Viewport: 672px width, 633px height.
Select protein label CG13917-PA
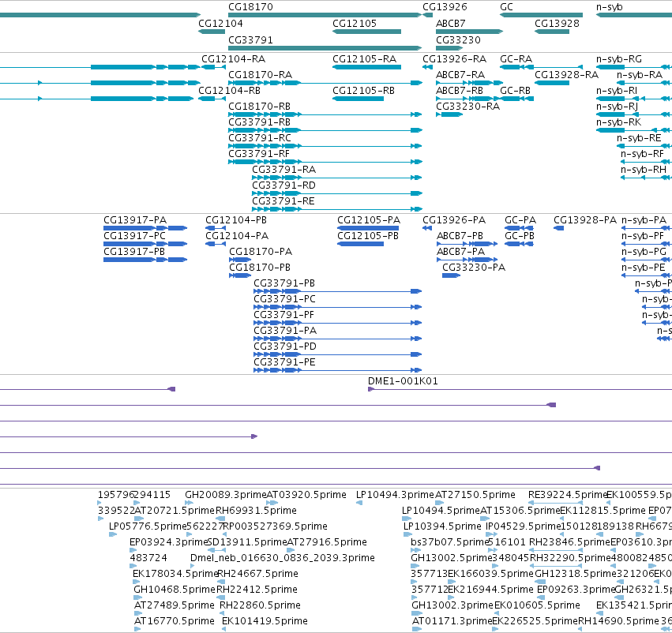coord(135,219)
